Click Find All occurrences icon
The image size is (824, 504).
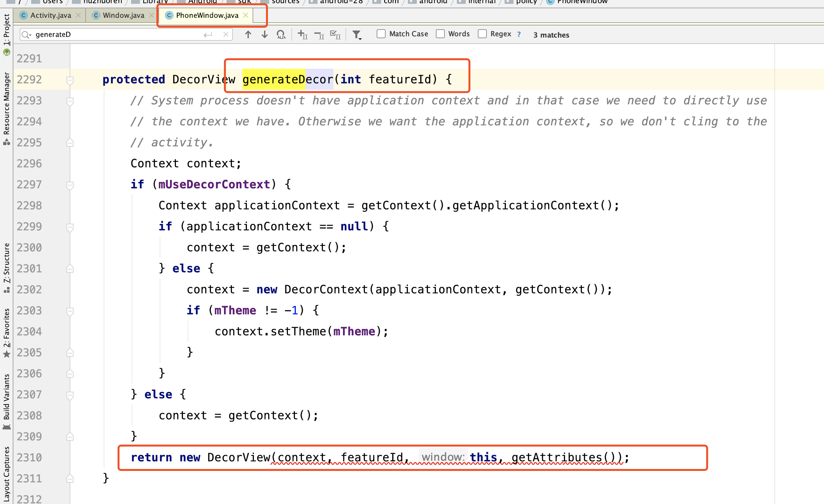click(281, 34)
